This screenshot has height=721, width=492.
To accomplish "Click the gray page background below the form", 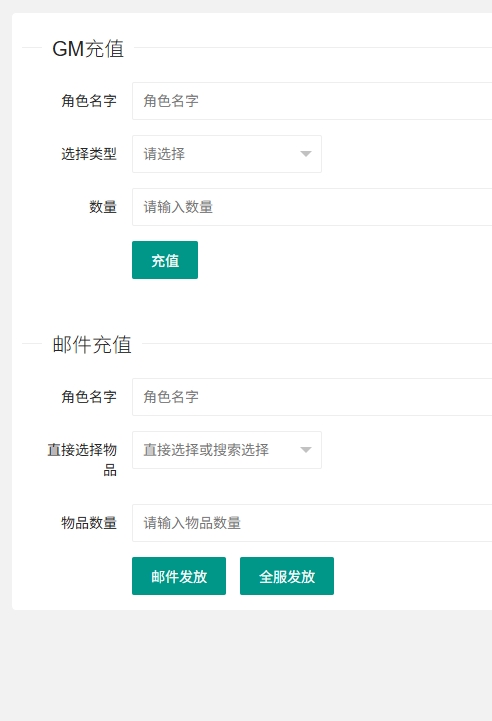I will (x=246, y=667).
